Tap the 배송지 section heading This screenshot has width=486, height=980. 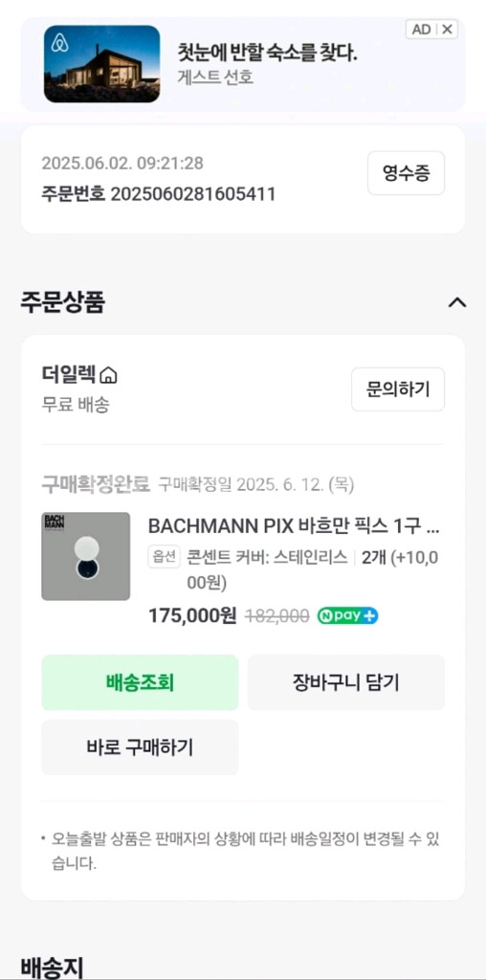coord(52,967)
